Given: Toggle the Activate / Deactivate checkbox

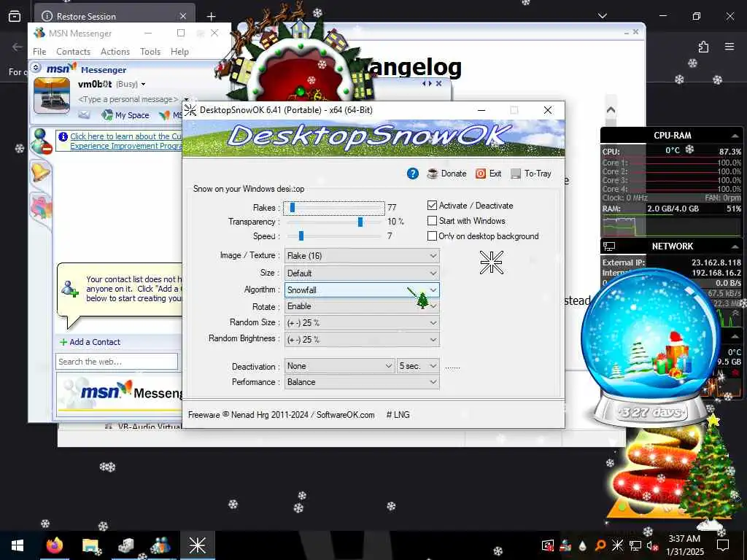Looking at the screenshot, I should point(432,206).
